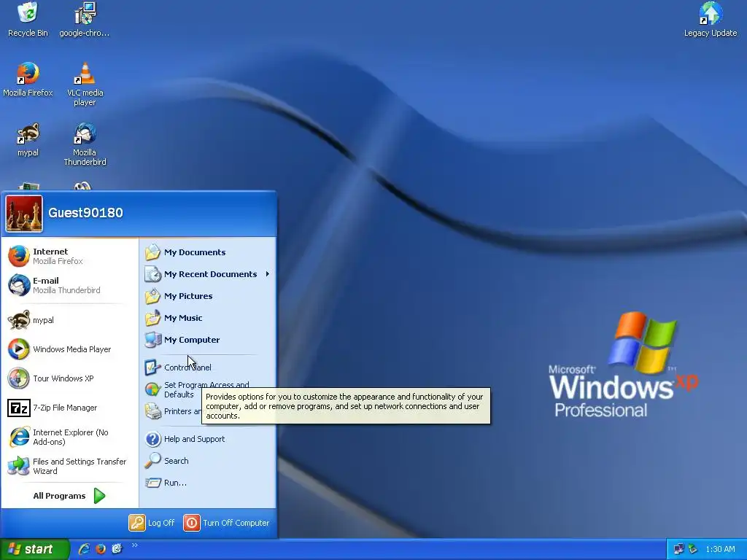Start Tour Windows XP from the menu

coord(69,378)
